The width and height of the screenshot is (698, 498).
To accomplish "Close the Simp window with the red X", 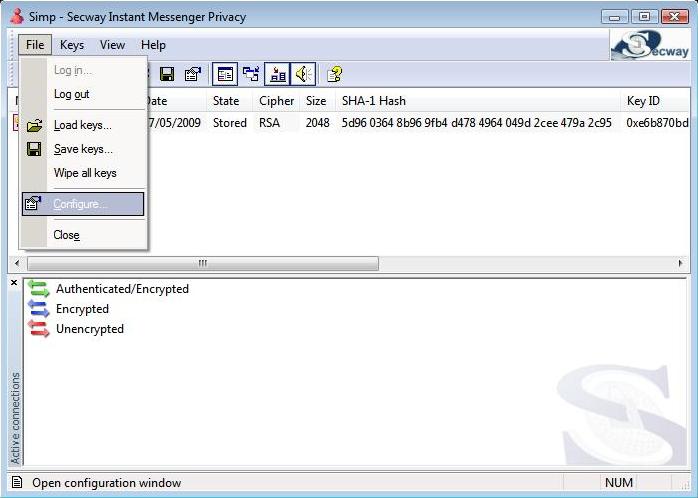I will click(x=675, y=17).
